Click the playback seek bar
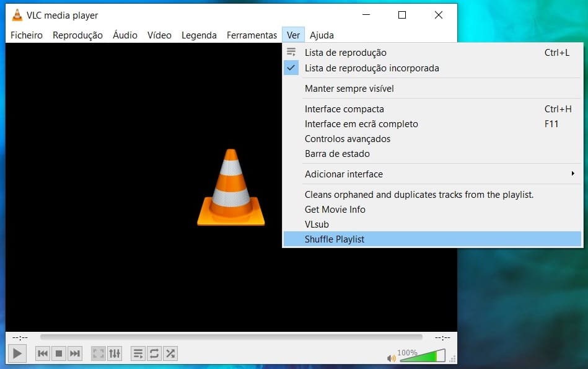588x369 pixels. point(231,337)
